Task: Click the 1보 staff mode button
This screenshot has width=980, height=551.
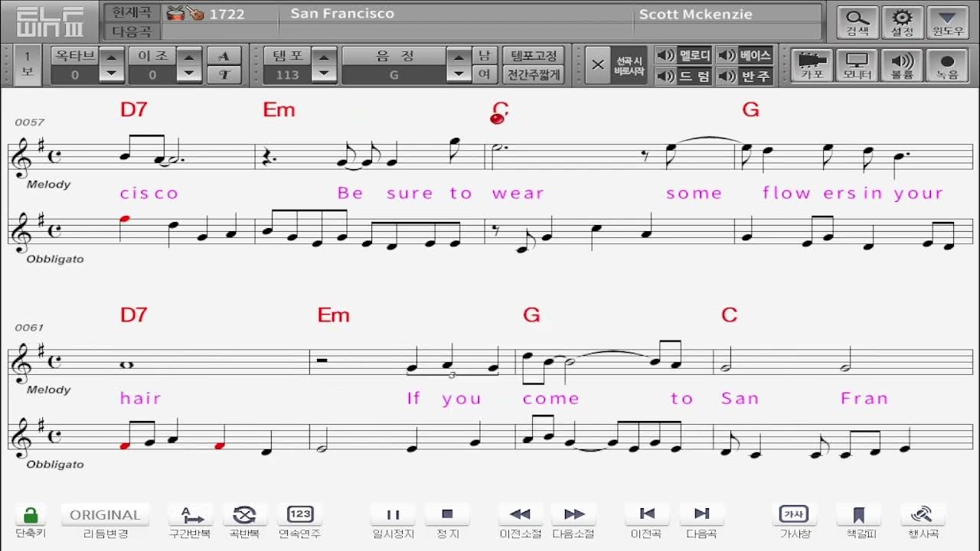Action: (28, 65)
